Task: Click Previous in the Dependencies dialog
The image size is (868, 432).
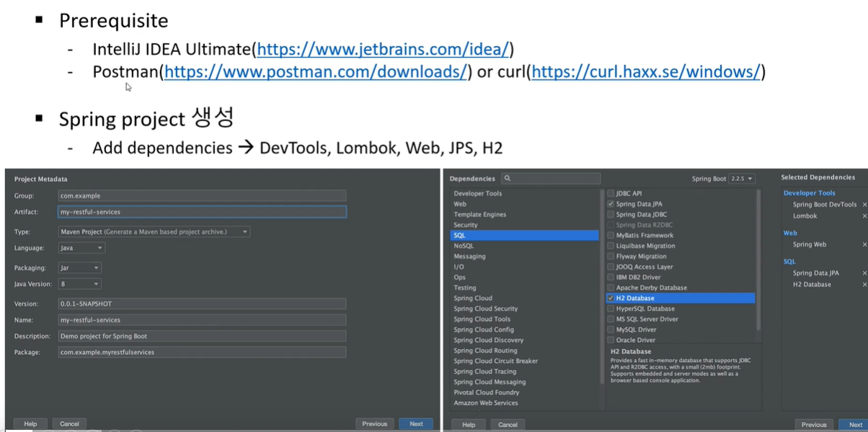Action: pyautogui.click(x=814, y=425)
